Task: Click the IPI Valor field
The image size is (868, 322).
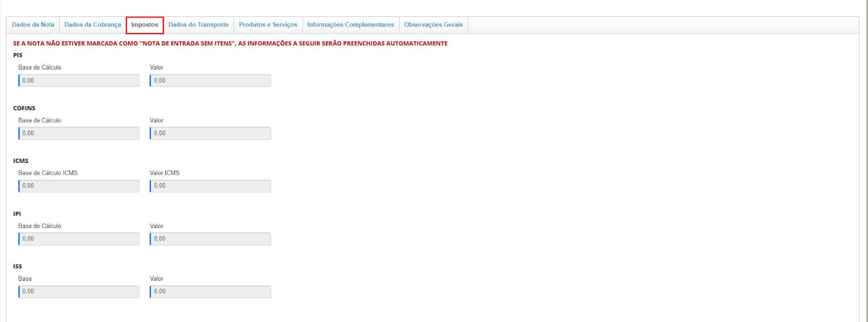Action: [210, 239]
